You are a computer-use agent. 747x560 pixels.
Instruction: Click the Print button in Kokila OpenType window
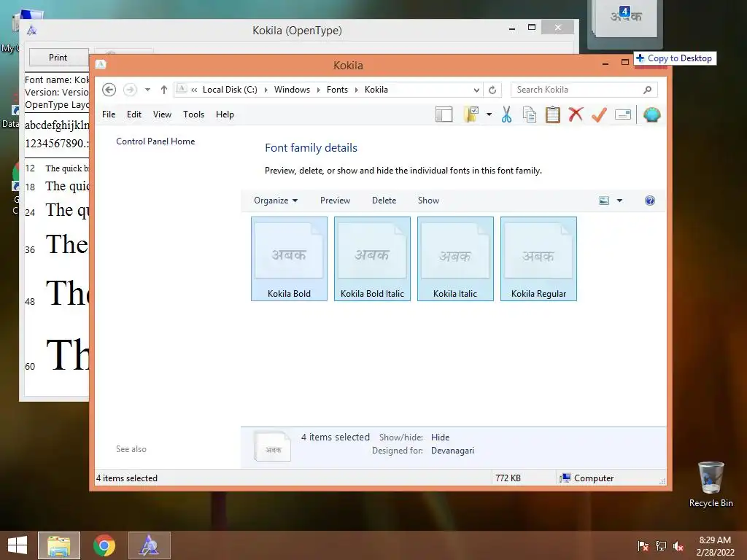pyautogui.click(x=58, y=57)
